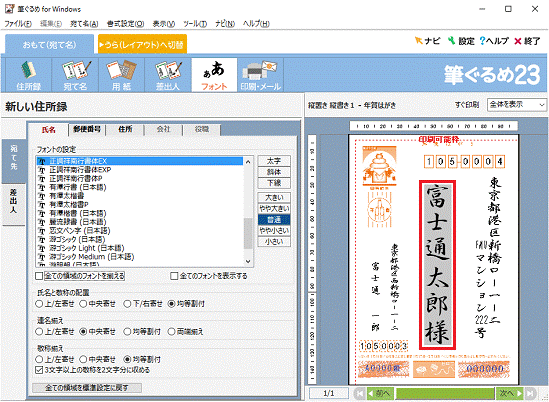Open the ツール(T) menu
Viewport: 549px width, 402px height.
195,24
